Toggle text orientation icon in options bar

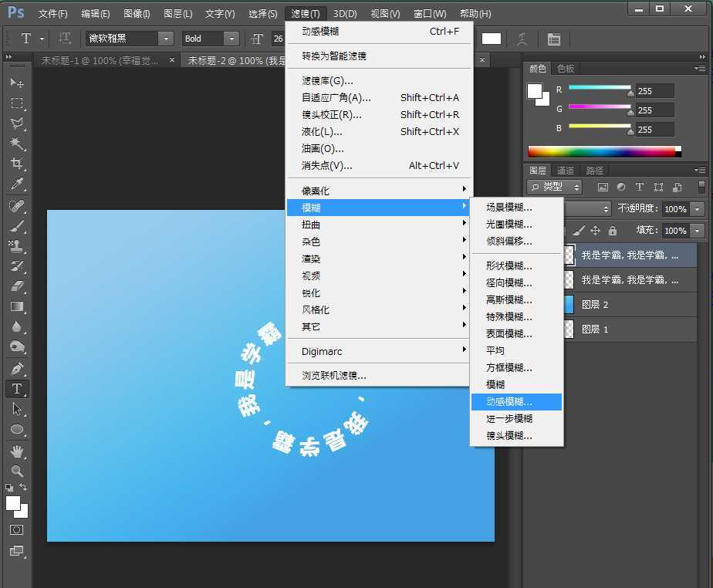click(65, 39)
